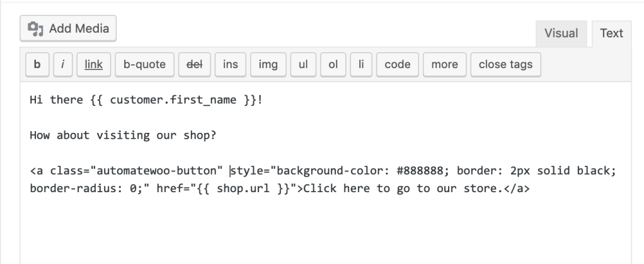This screenshot has height=264, width=644.
Task: Insert a blockquote using b-quote
Action: 144,64
